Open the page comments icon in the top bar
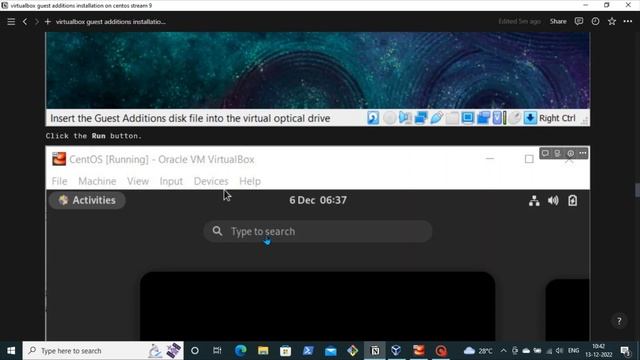Viewport: 640px width, 360px height. coord(579,21)
